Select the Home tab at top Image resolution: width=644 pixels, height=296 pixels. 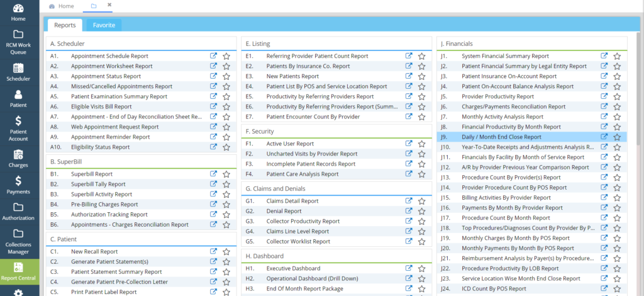[x=62, y=6]
